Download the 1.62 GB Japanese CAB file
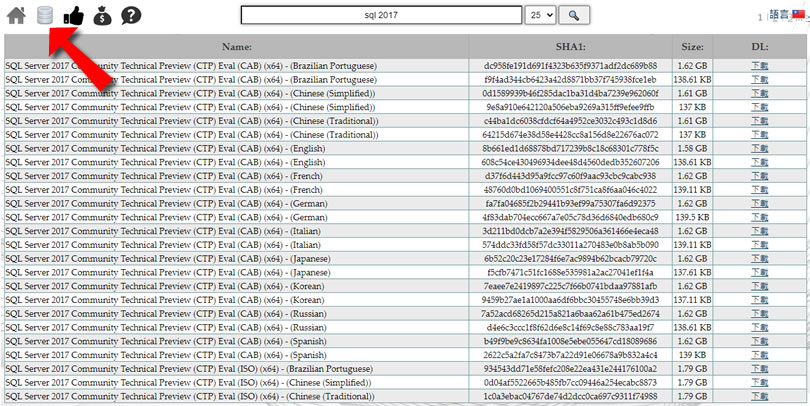 (759, 259)
